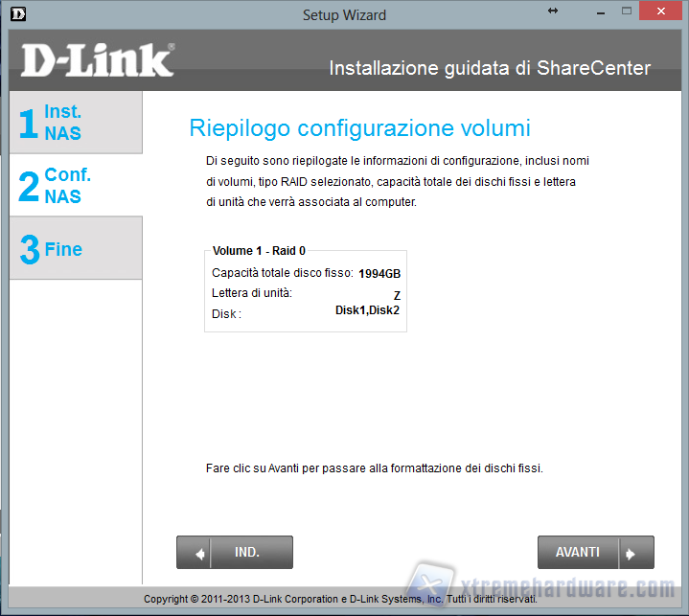
Task: Select step 1 Inst. NAS tab
Action: [75, 123]
